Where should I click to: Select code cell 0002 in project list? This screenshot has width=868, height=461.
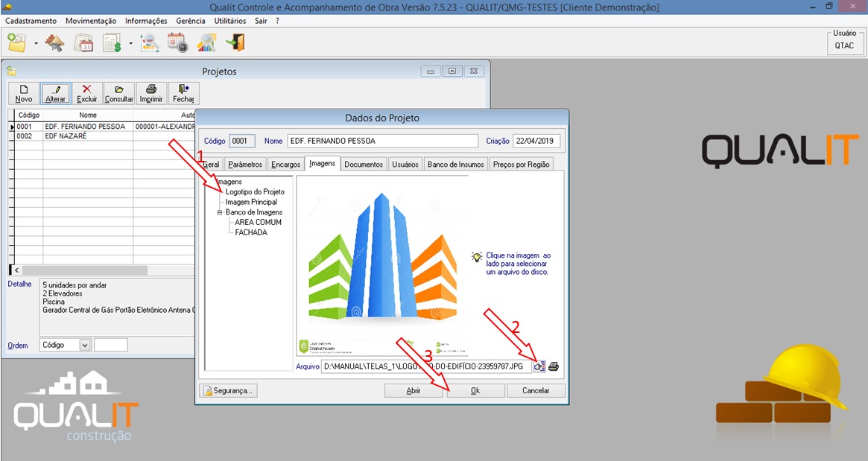[28, 136]
